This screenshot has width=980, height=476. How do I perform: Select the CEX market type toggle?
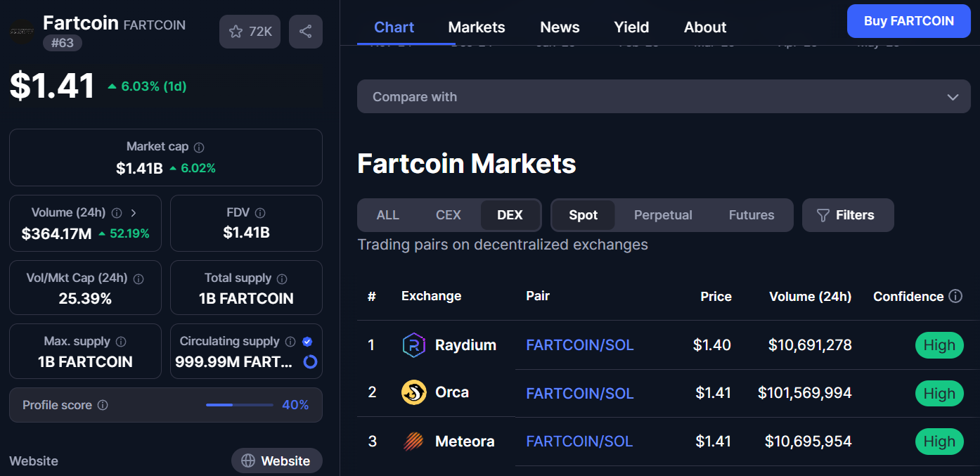[449, 215]
